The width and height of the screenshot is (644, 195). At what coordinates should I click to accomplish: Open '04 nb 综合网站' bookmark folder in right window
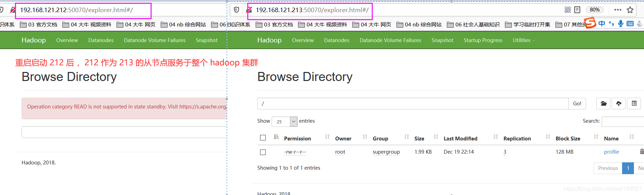click(419, 25)
